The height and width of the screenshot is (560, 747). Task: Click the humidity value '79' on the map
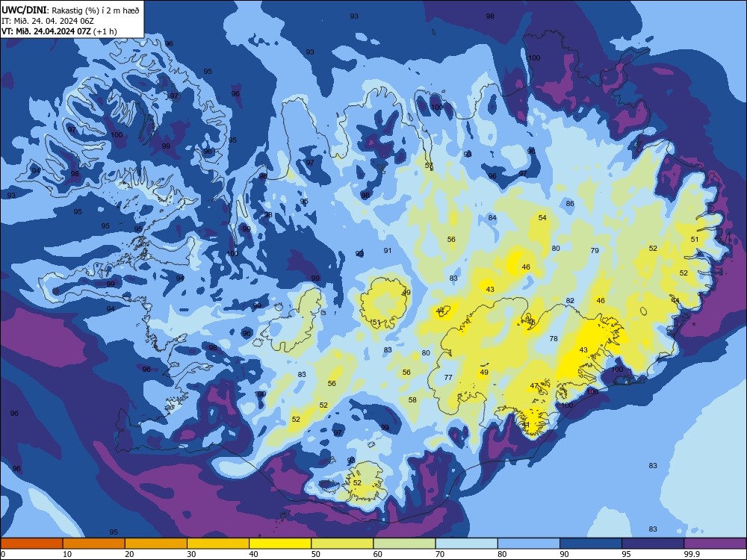pyautogui.click(x=595, y=250)
